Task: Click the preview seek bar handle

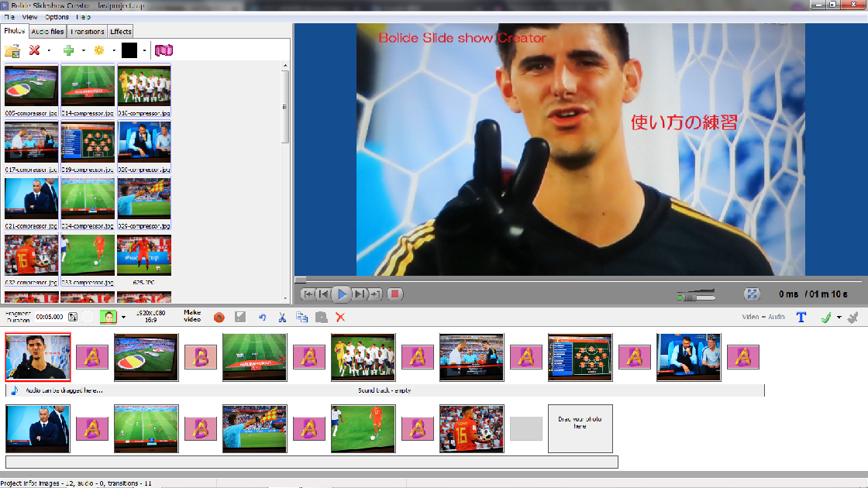Action: pos(301,280)
